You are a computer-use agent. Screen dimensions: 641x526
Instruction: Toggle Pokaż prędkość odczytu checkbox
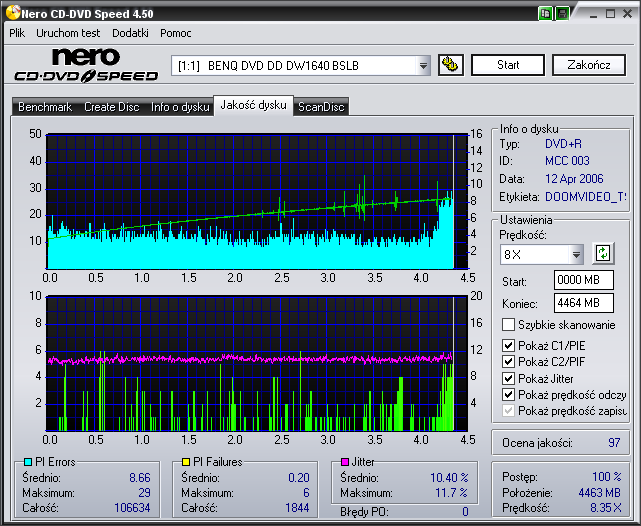508,395
